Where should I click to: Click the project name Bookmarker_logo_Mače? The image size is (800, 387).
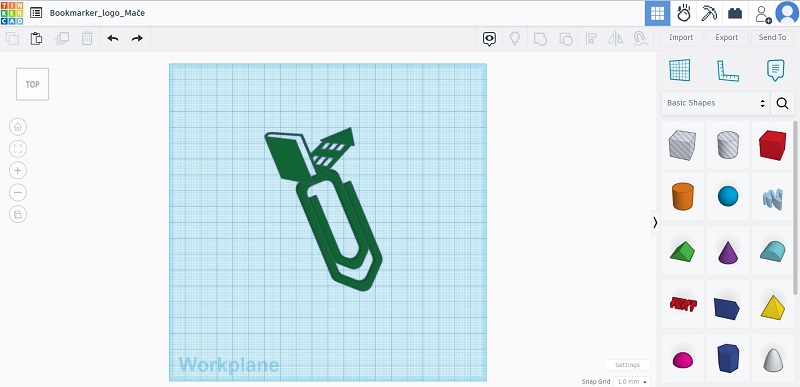[97, 13]
